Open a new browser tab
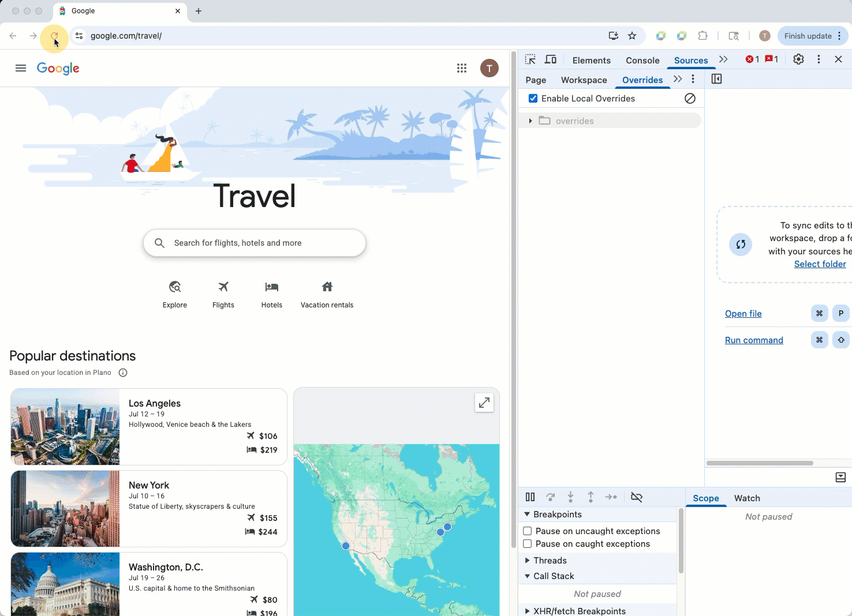The width and height of the screenshot is (852, 616). tap(199, 11)
